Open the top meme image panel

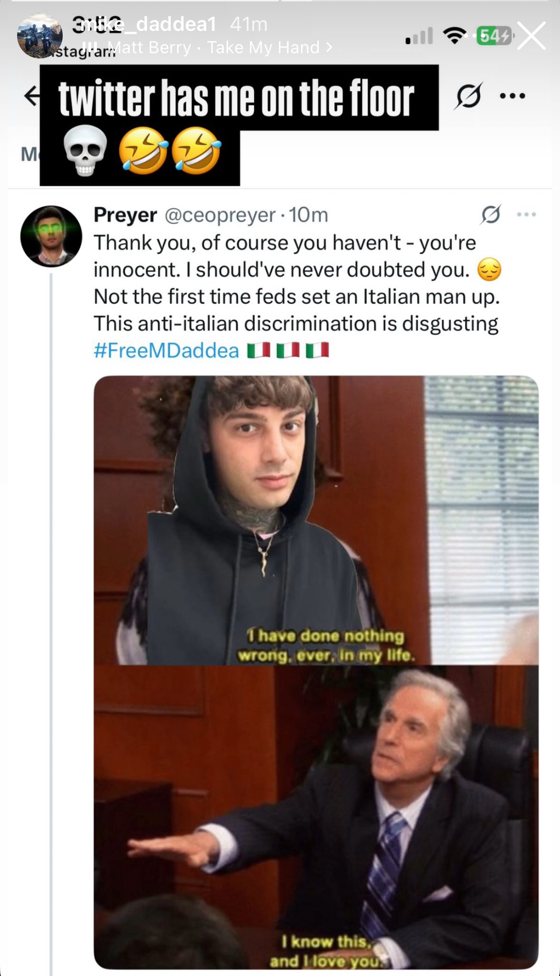coord(316,520)
